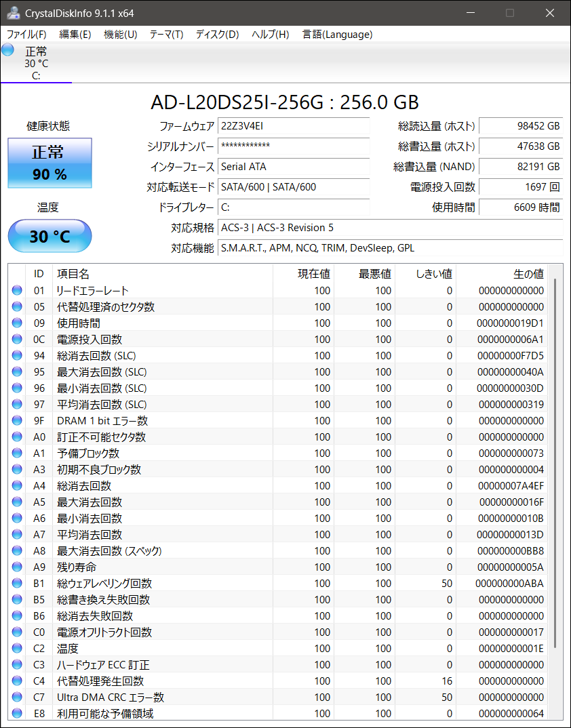This screenshot has height=728, width=571.
Task: Open the テーマ(T) menu
Action: [166, 35]
